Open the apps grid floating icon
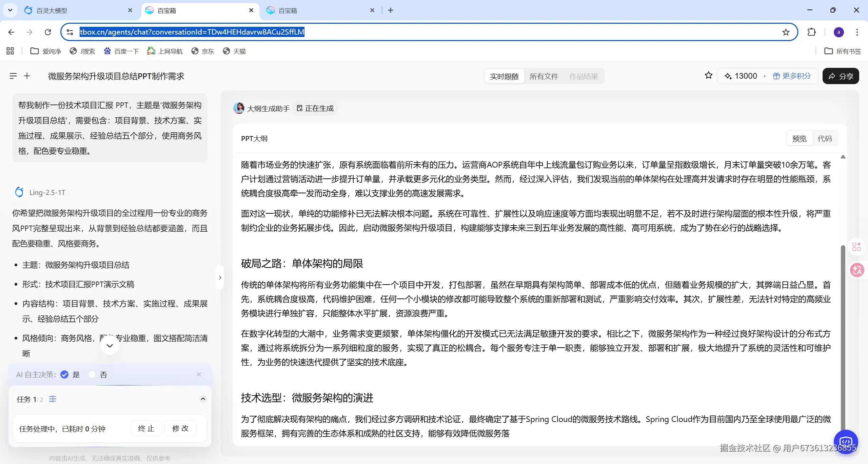Screen dimensions: 868x464 click(857, 247)
